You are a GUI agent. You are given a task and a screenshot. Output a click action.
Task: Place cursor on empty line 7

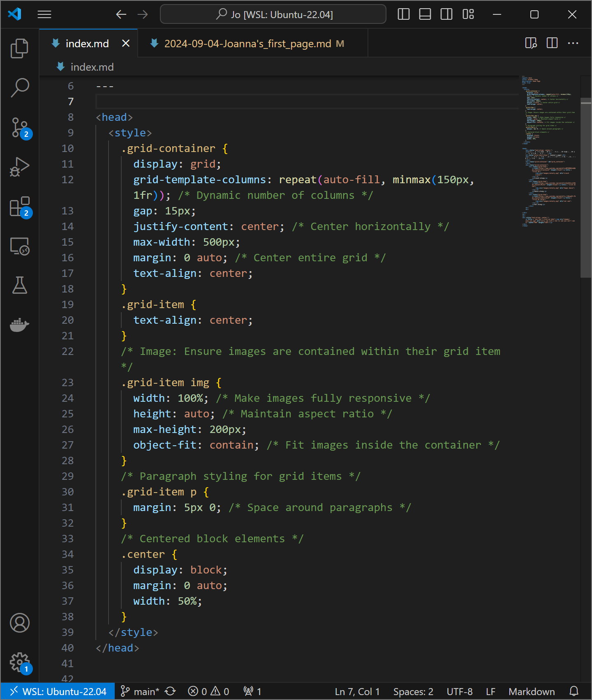[307, 101]
